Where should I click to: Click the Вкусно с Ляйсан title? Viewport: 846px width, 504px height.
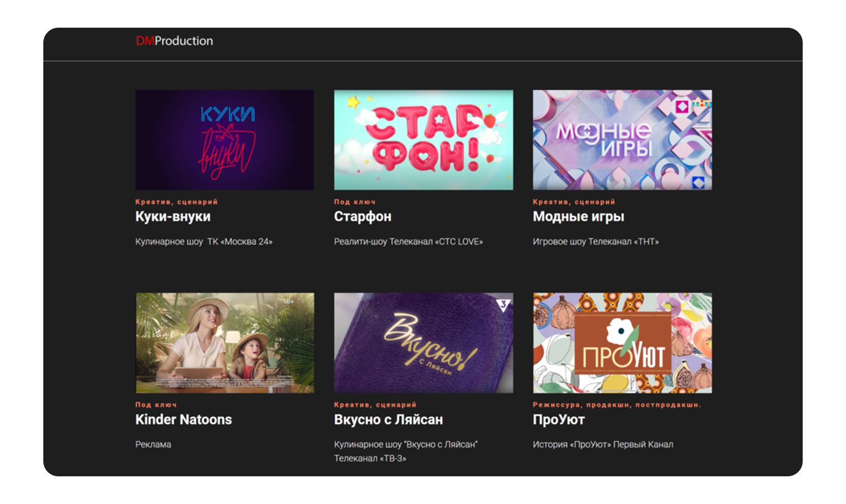click(x=388, y=419)
